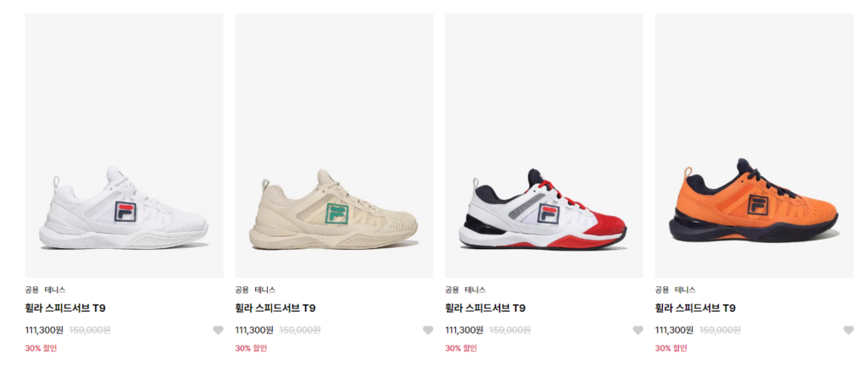Image resolution: width=868 pixels, height=370 pixels.
Task: Add the beige Speed Serve T9 to wishlist
Action: 428,330
